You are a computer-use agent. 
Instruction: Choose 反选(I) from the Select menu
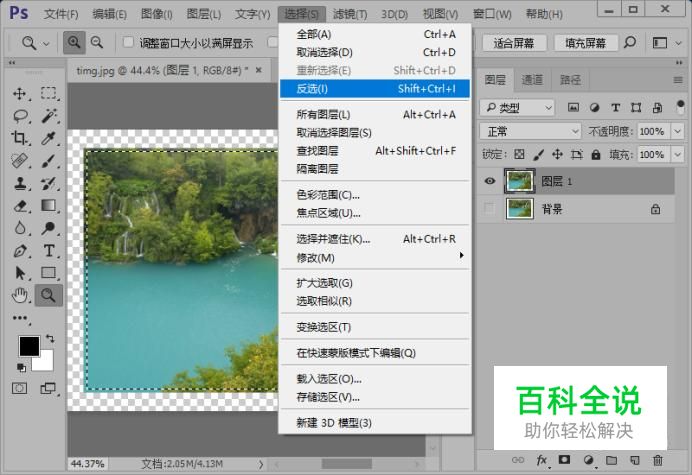tap(375, 89)
